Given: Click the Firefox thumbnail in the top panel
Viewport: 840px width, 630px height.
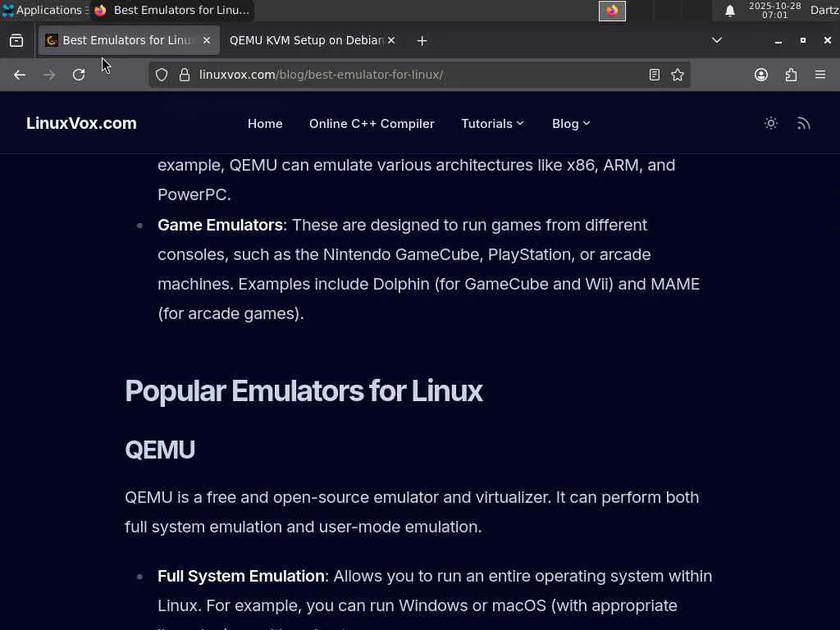Looking at the screenshot, I should tap(612, 11).
